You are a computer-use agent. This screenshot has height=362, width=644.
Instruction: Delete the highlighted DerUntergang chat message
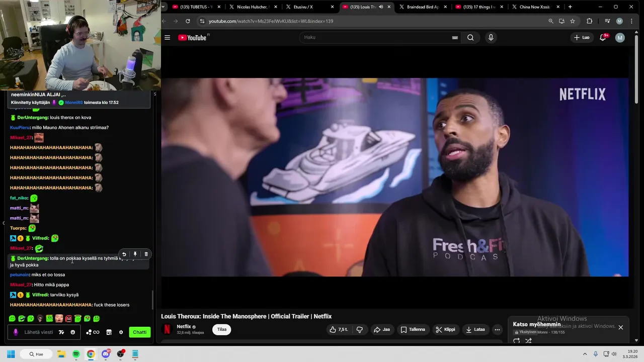click(146, 254)
